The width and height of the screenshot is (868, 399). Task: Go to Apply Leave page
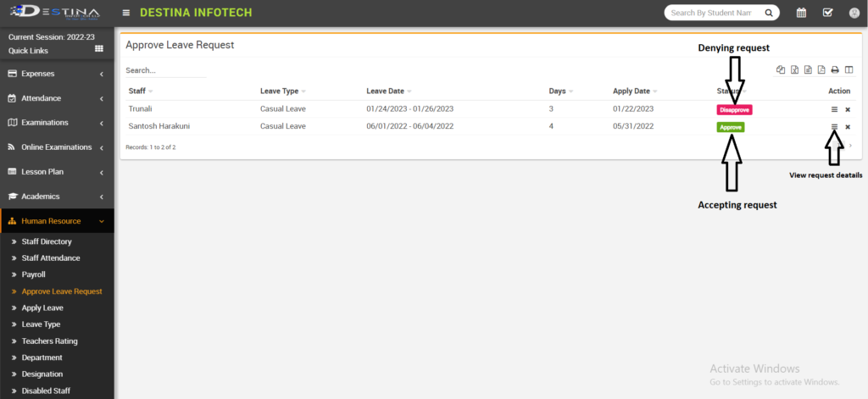click(x=42, y=308)
